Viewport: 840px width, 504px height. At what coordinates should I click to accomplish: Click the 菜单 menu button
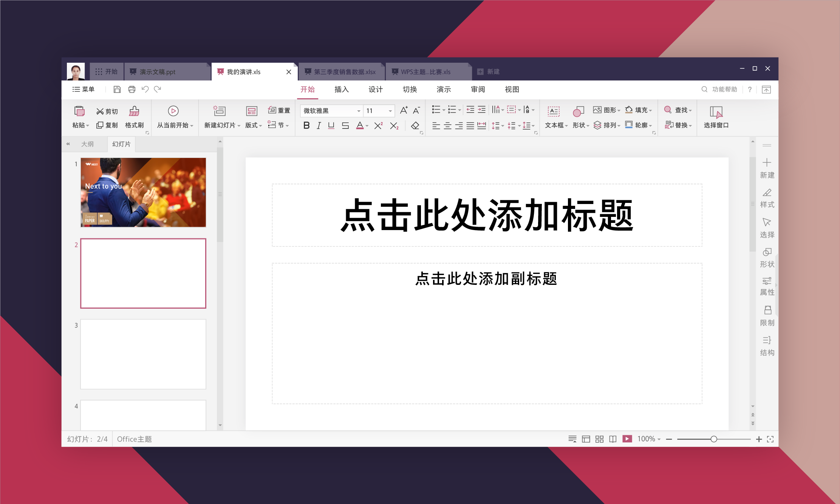(84, 90)
